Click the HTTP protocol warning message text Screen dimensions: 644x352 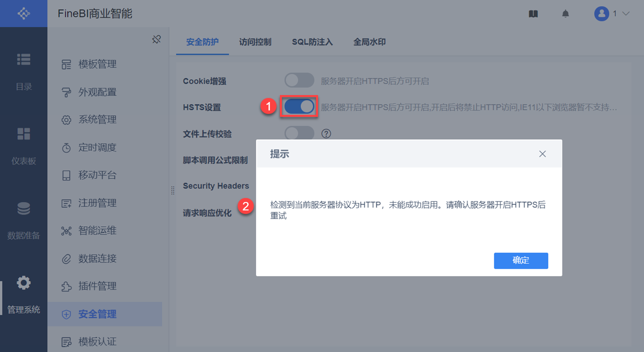pyautogui.click(x=408, y=210)
